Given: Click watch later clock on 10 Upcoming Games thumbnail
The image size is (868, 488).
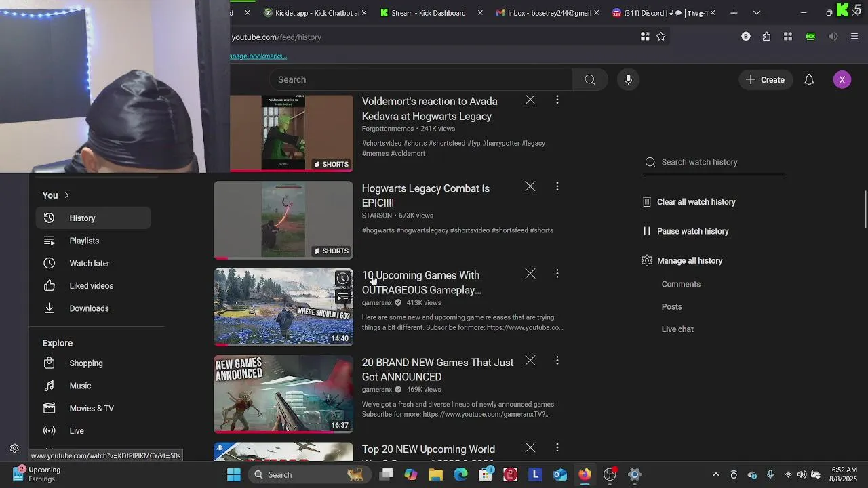Looking at the screenshot, I should click(342, 279).
